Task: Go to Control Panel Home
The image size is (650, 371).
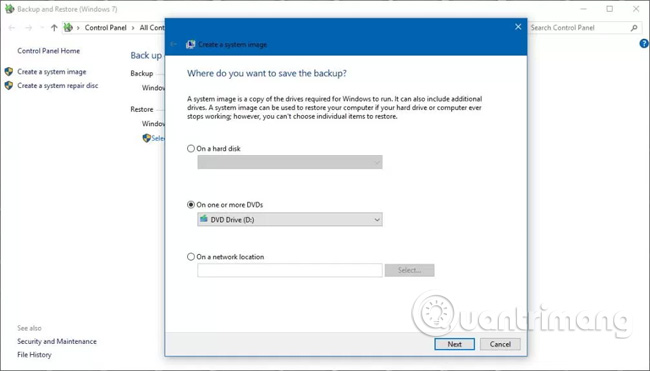Action: [49, 51]
